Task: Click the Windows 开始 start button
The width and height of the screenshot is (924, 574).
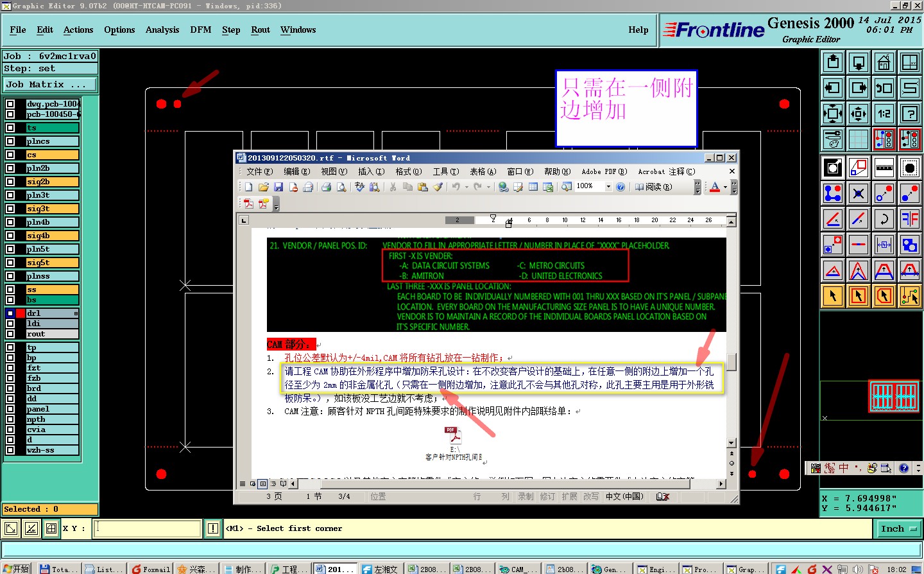Action: point(16,569)
